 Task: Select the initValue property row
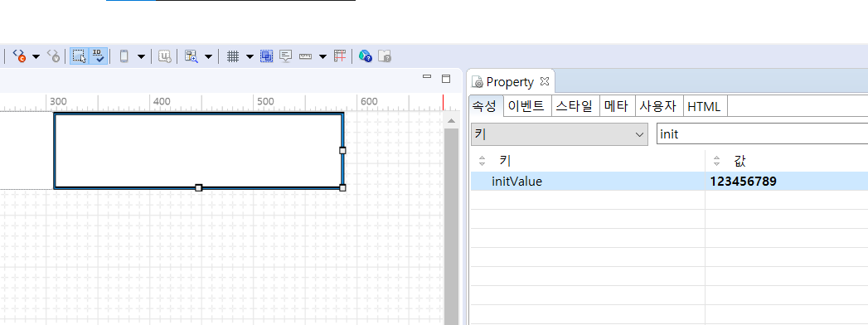click(x=669, y=181)
